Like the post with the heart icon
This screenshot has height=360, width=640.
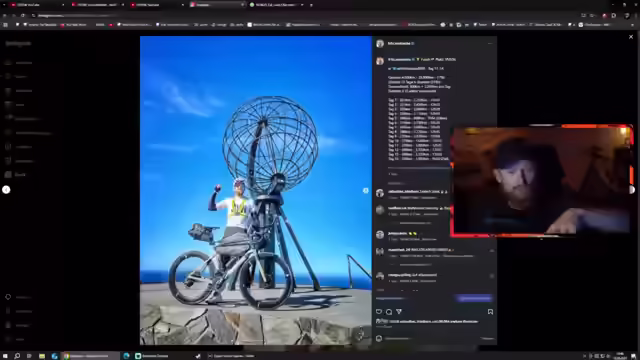click(x=379, y=312)
